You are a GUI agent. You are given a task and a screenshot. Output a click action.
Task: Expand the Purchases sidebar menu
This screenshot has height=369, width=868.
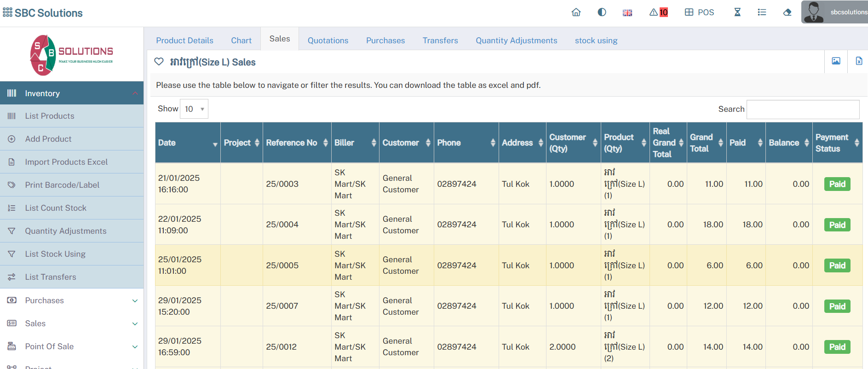(72, 300)
